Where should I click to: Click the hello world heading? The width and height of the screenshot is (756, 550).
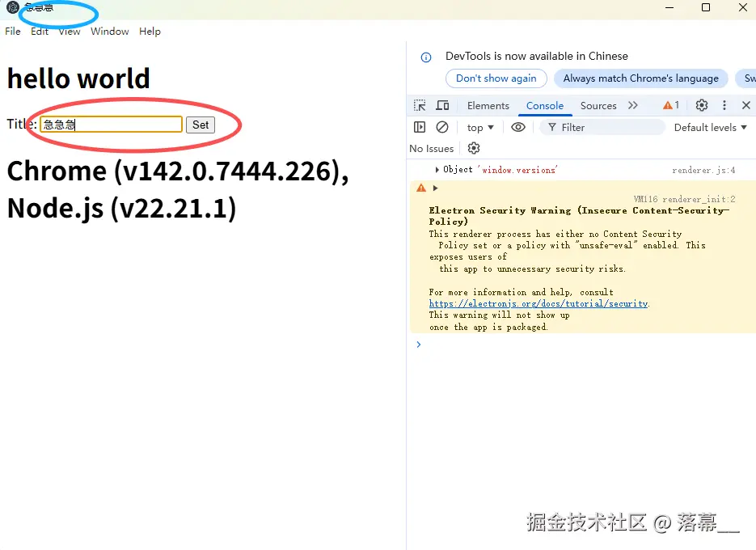click(x=78, y=78)
